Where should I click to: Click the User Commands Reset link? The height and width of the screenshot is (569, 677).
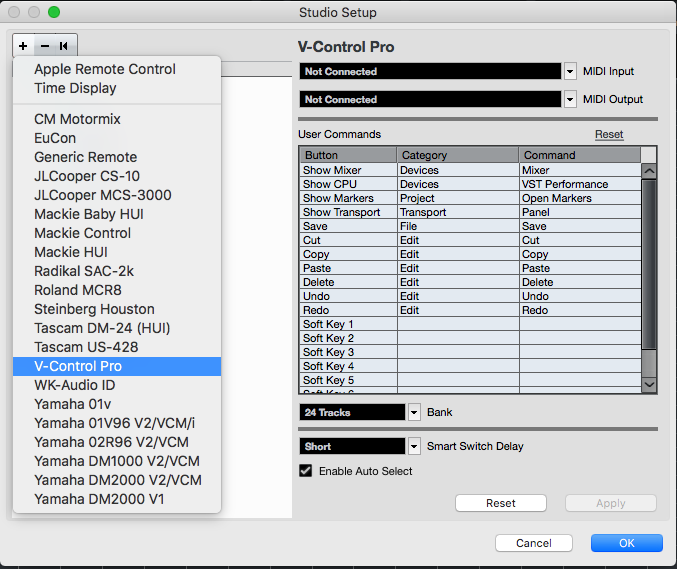pos(609,134)
